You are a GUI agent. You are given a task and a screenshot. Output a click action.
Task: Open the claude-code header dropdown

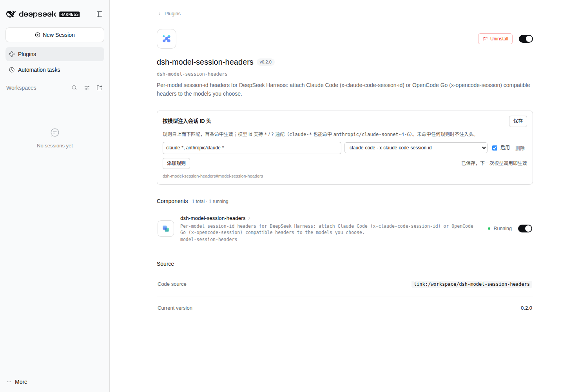click(x=416, y=148)
